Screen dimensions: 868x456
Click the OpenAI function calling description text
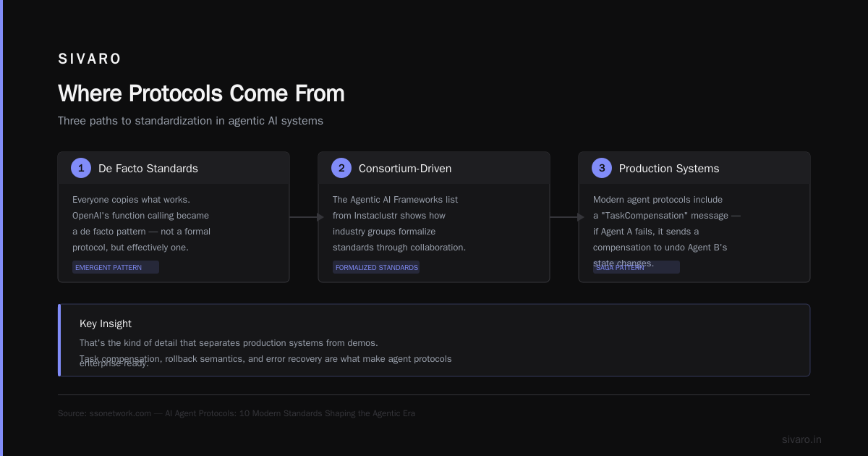(x=142, y=224)
